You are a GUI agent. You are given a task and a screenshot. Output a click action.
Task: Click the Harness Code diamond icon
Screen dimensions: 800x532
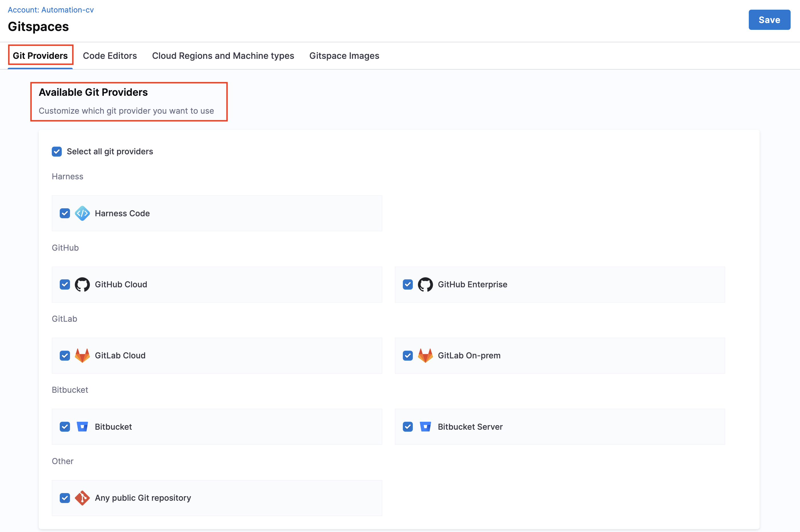pyautogui.click(x=82, y=213)
